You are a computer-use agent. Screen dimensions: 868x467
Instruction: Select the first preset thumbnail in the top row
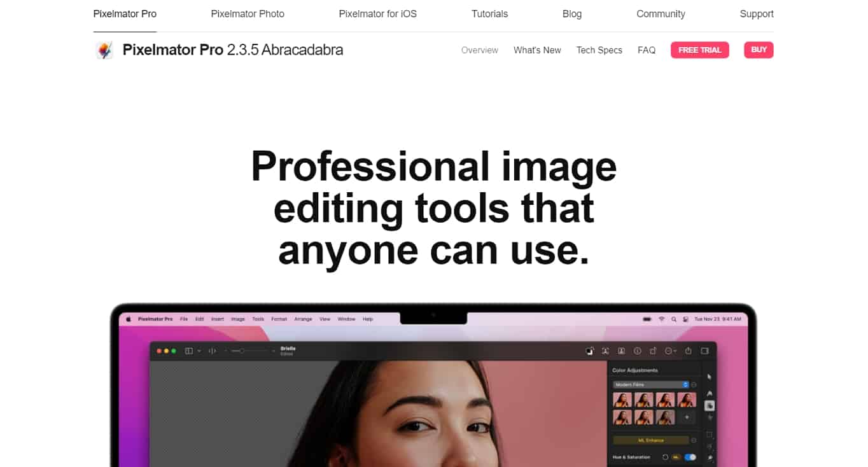click(x=622, y=400)
